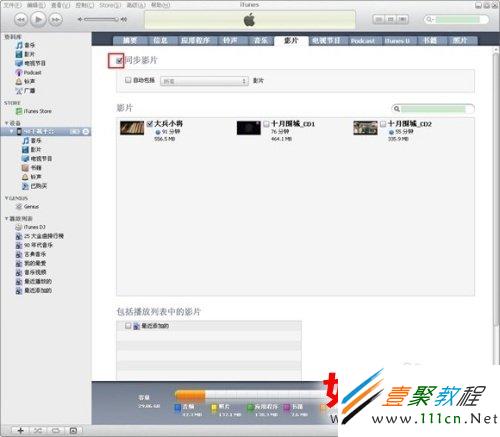Click the previous track button
500x437 pixels.
21,19
